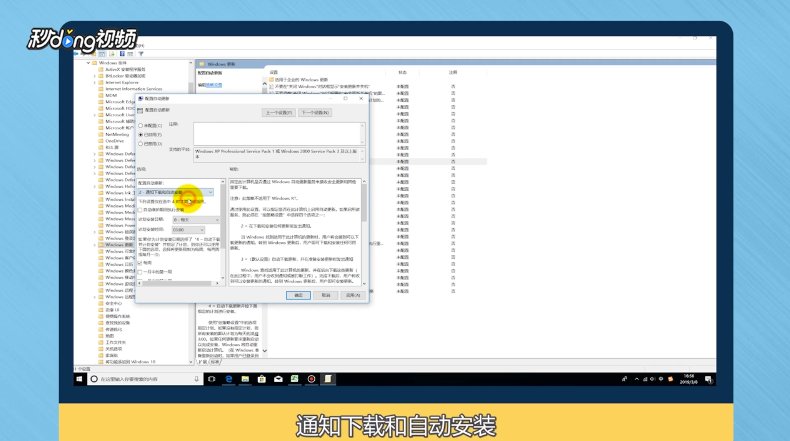Select the 已禁用 (Disabled) radio button
Screen dimensions: 790x441
click(x=141, y=144)
